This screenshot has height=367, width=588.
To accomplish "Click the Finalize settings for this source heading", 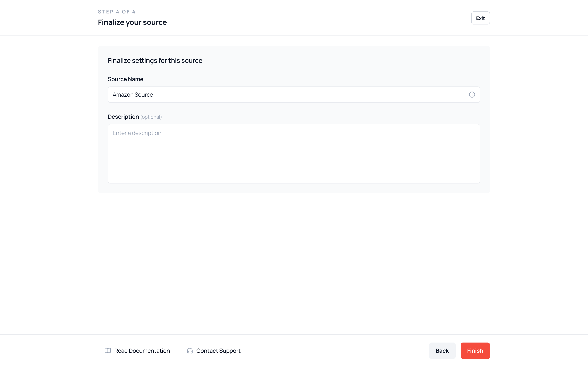I will click(155, 60).
